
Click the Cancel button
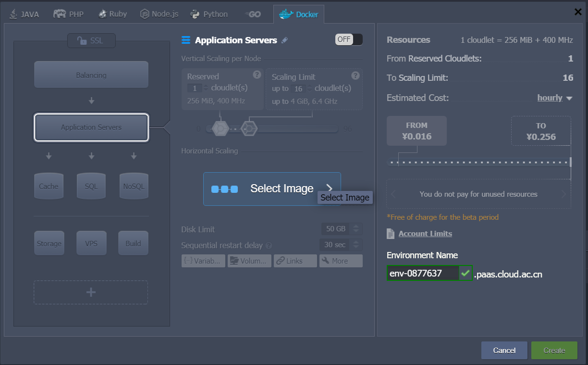[x=504, y=350]
